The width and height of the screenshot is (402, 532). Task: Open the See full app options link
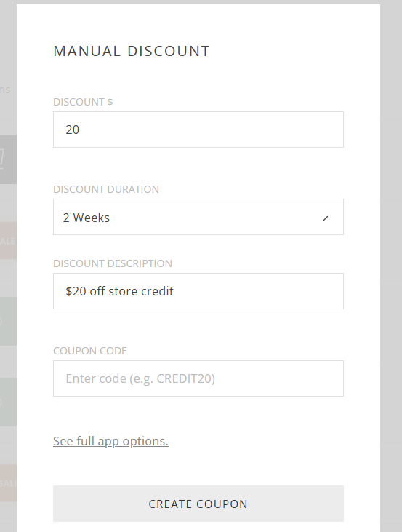coord(110,441)
